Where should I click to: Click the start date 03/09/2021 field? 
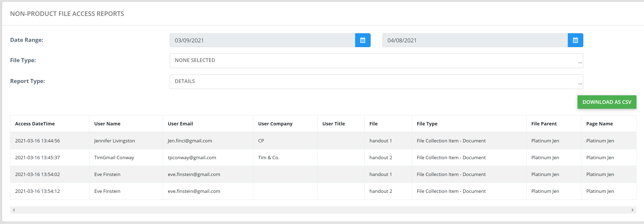[x=262, y=40]
